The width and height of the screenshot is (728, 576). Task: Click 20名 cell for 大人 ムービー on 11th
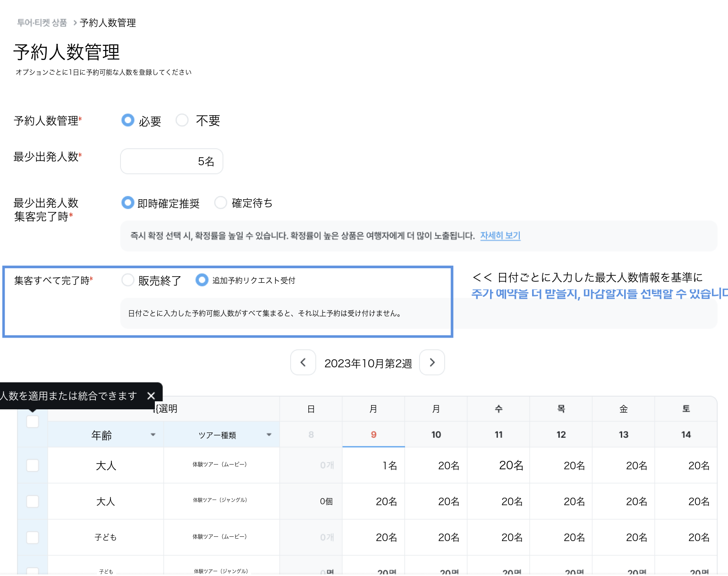[x=499, y=466]
